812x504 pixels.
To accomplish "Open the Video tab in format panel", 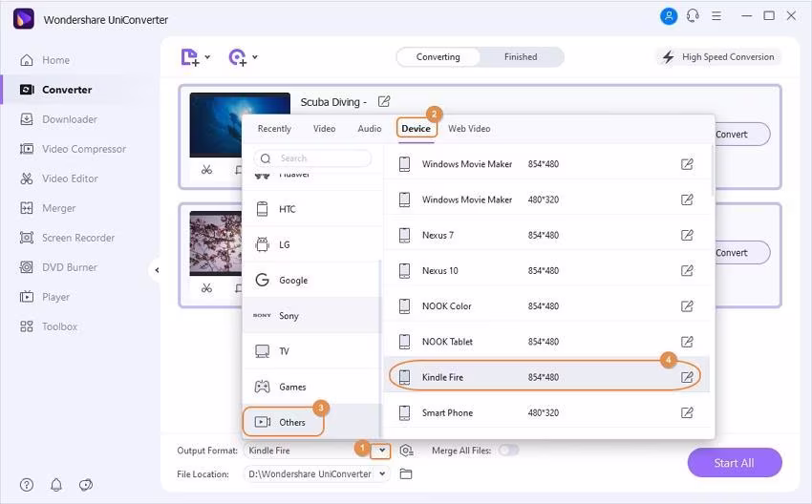I will [x=324, y=128].
